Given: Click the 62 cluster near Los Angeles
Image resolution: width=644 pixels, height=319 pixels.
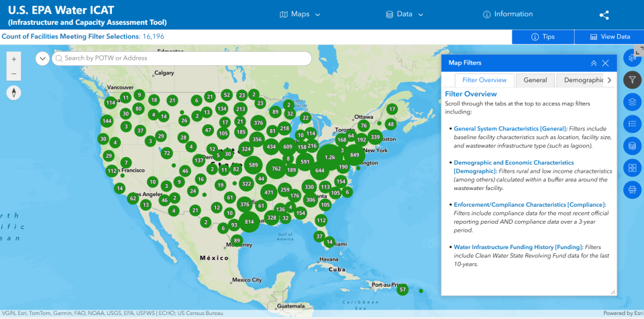Looking at the screenshot, I should tap(133, 199).
